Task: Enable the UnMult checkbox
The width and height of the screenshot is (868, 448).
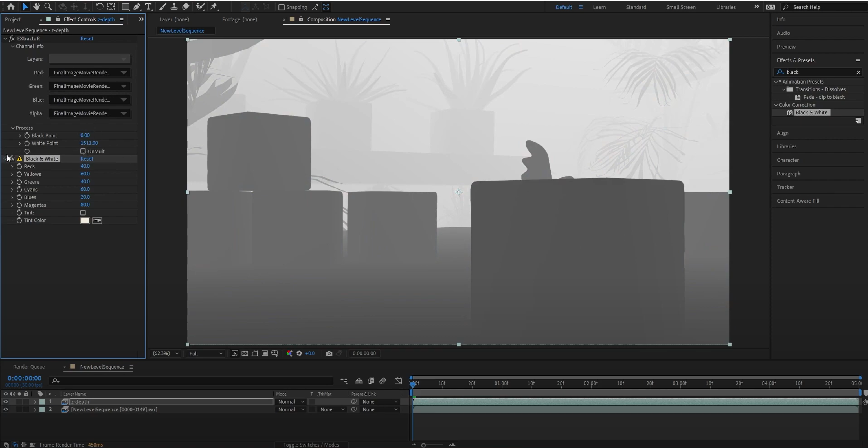Action: pos(83,151)
